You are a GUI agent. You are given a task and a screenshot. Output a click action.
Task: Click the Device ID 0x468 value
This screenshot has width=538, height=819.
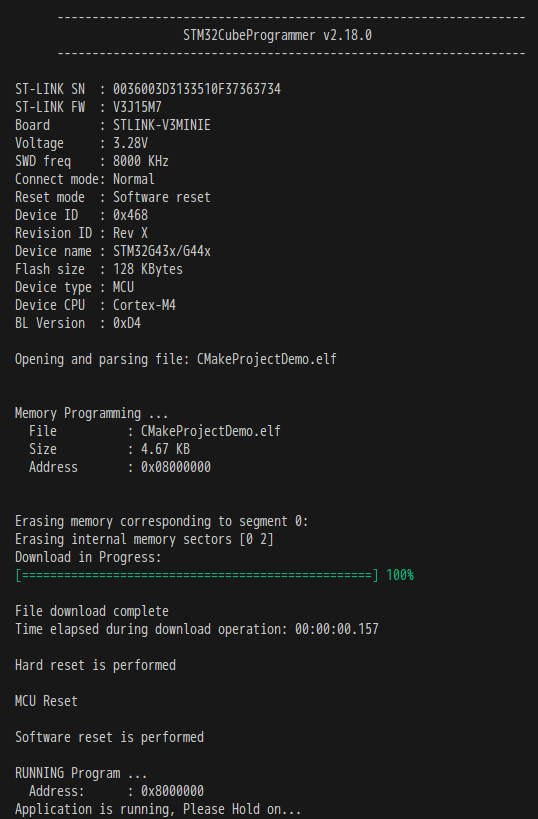[x=131, y=215]
